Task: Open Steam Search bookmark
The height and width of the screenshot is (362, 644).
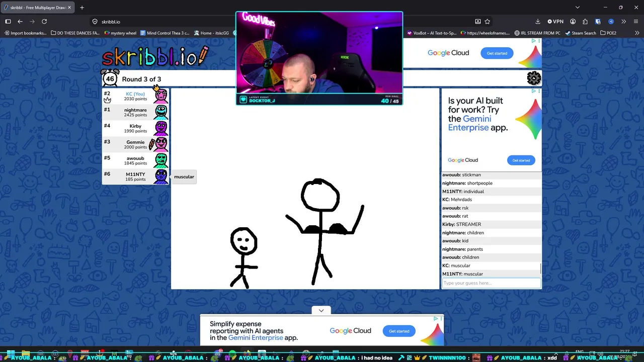Action: pos(581,33)
